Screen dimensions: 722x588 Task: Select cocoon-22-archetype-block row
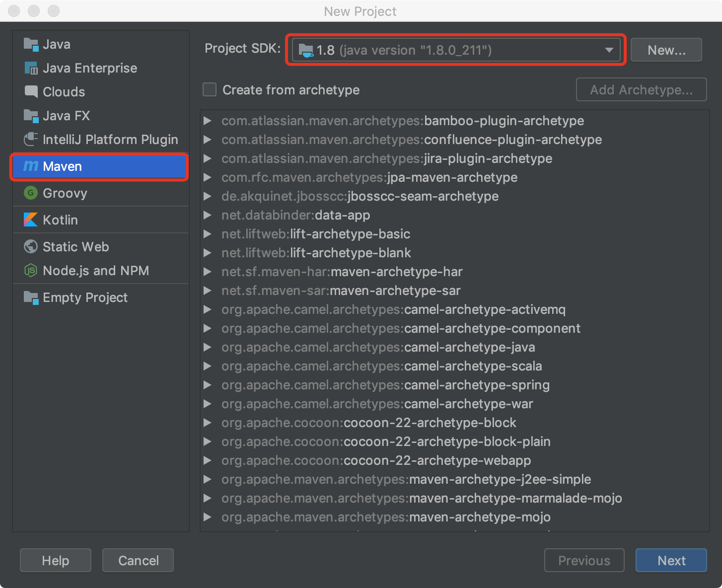click(454, 423)
